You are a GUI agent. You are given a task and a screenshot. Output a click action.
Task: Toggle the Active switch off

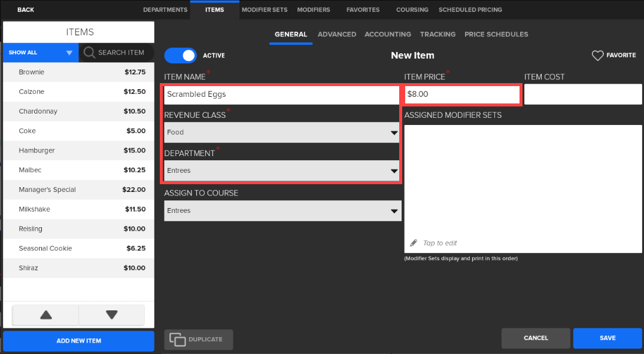pyautogui.click(x=180, y=56)
